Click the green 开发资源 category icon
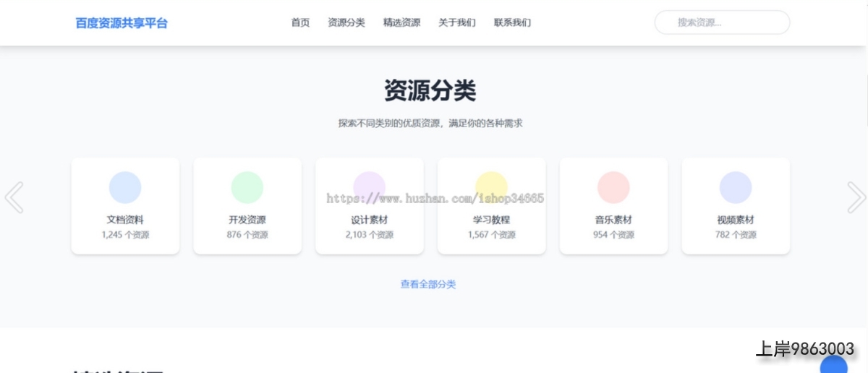Viewport: 868px width, 373px height. 247,187
